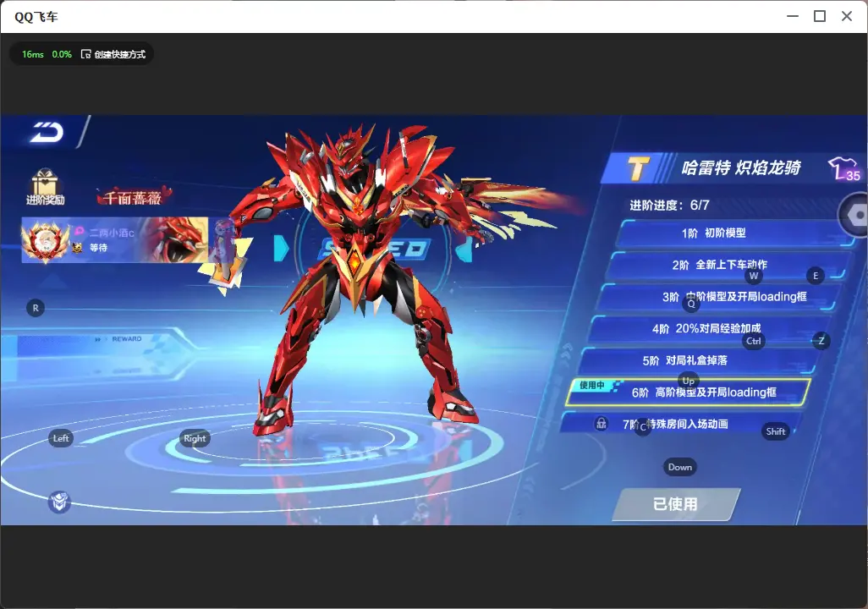Click the W key overlay button
This screenshot has width=868, height=609.
[x=754, y=276]
